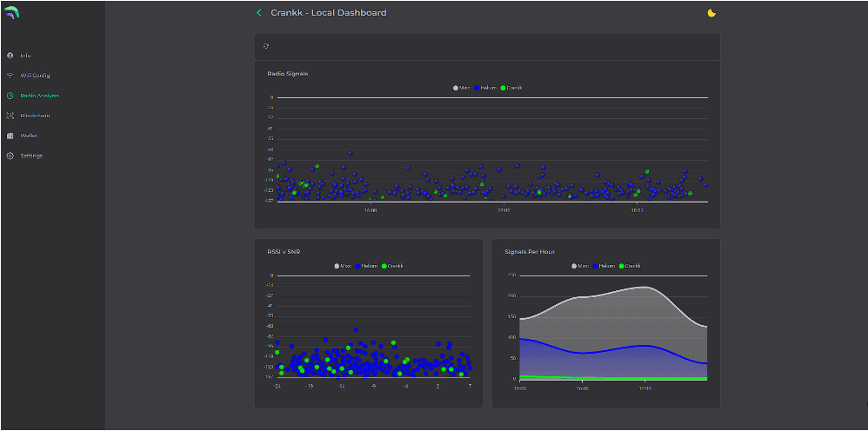
Task: Click the green Crankk swatch in Radio Signals legend
Action: (504, 88)
